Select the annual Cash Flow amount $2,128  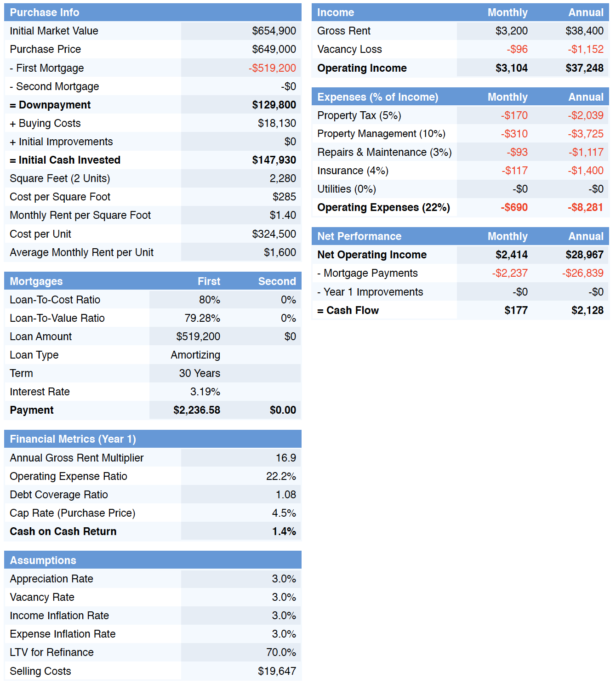click(587, 310)
